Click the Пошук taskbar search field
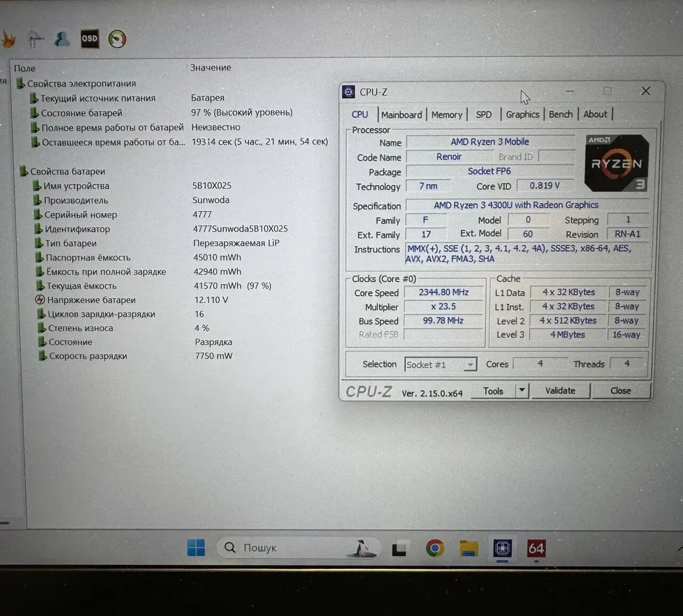Screen dimensions: 683x616 [x=285, y=548]
